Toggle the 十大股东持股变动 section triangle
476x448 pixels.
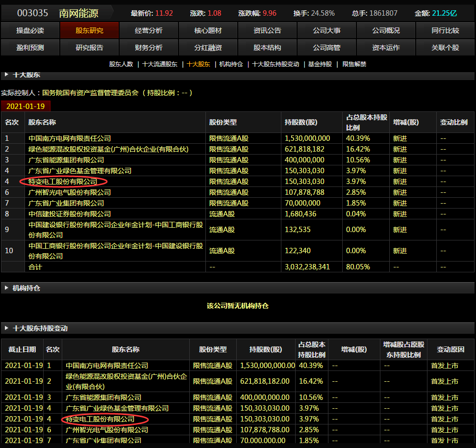point(6,328)
